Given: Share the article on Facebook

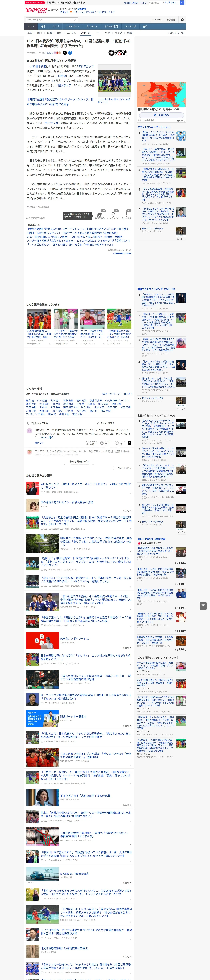Looking at the screenshot, I should [x=70, y=53].
